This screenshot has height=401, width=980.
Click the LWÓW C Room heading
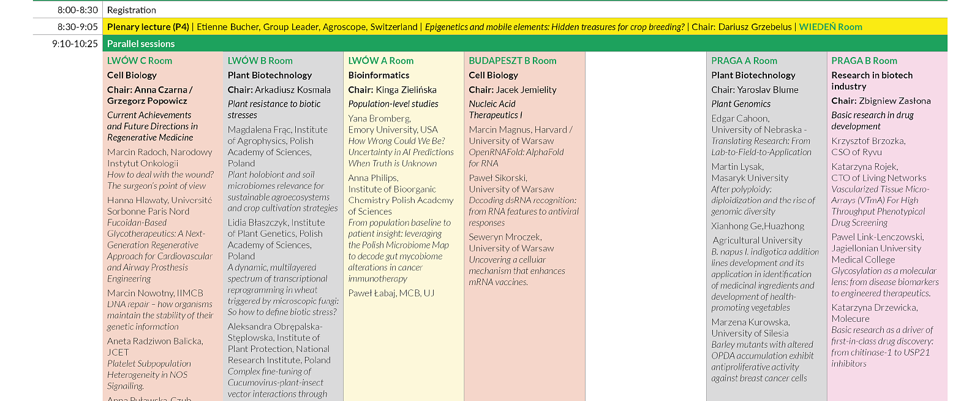click(140, 61)
